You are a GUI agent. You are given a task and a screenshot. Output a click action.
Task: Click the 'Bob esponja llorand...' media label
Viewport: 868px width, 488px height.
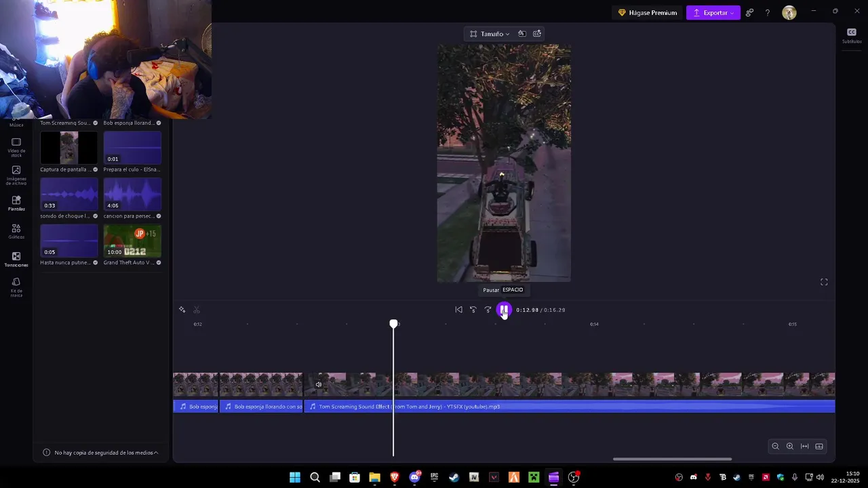click(x=129, y=123)
